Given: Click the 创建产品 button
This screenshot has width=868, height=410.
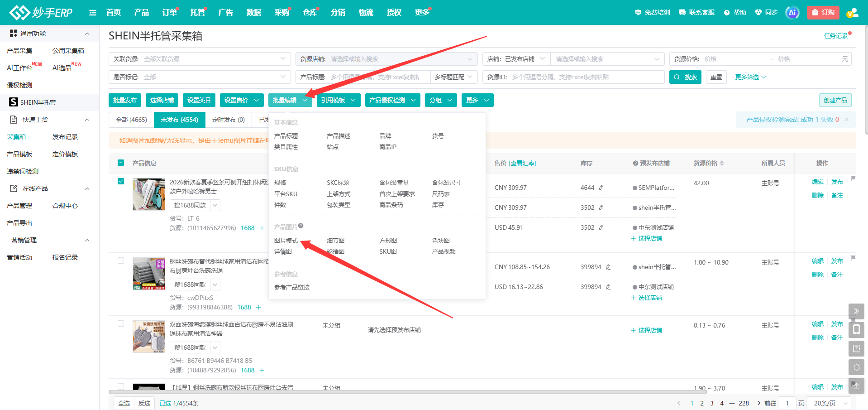Looking at the screenshot, I should [x=835, y=100].
